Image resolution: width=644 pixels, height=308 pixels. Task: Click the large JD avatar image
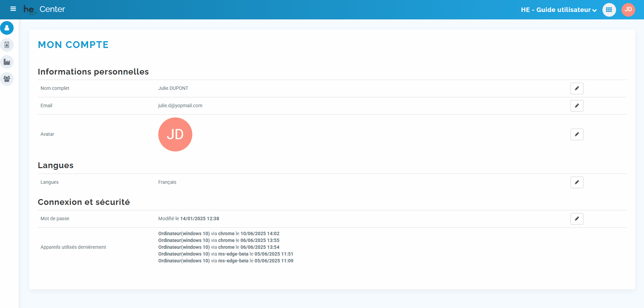click(x=175, y=134)
